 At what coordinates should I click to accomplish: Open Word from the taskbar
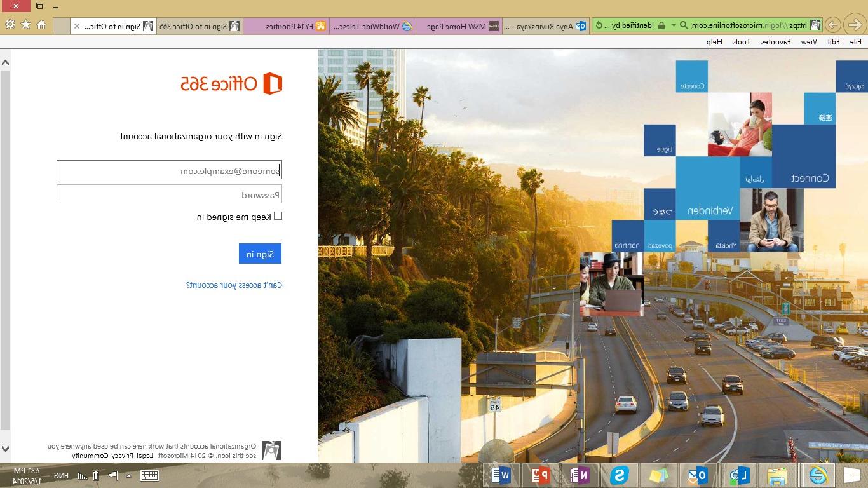[x=501, y=475]
